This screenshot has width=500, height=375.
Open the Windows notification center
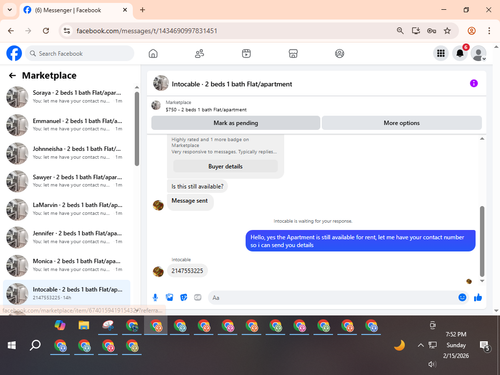(x=484, y=346)
